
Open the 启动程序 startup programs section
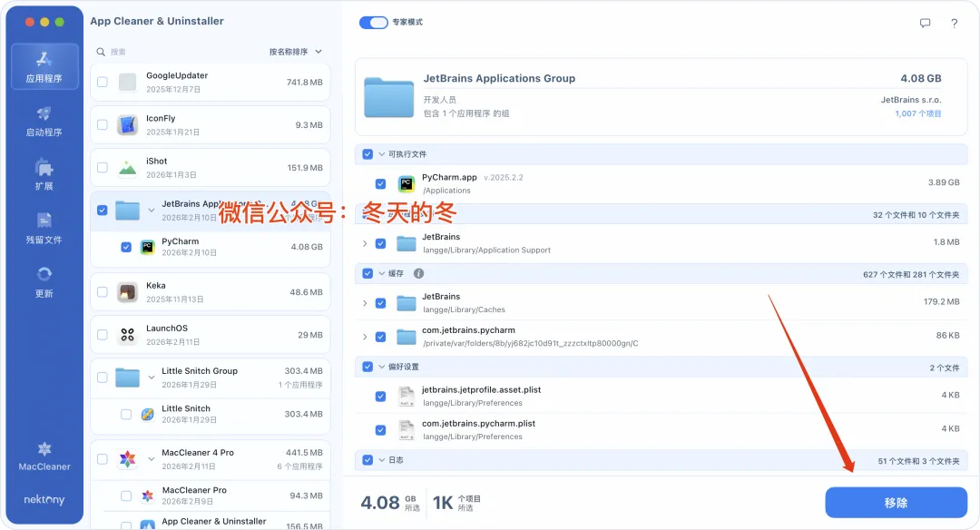pyautogui.click(x=44, y=122)
